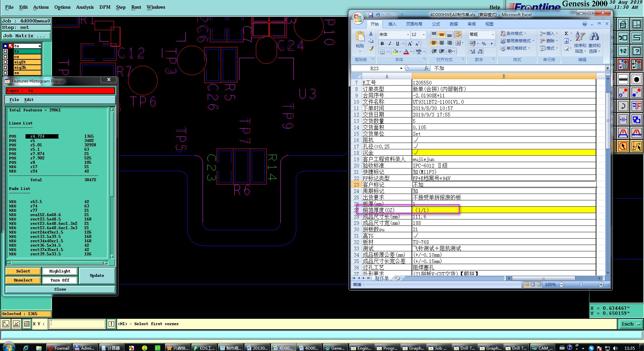Click the zoom 1:2 icon
644x351 pixels.
click(623, 51)
